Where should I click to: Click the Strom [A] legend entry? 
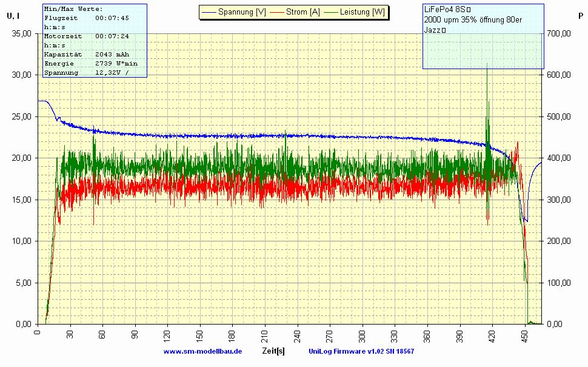point(302,12)
